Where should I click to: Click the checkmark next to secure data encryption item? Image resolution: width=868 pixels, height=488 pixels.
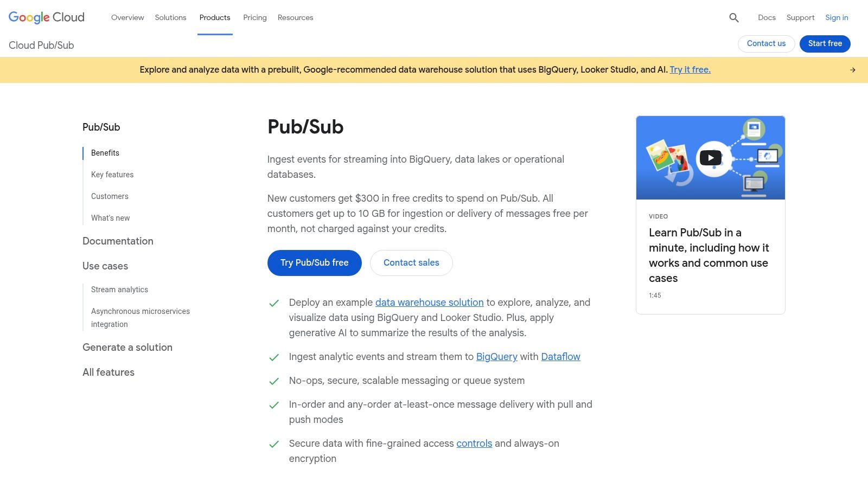(x=275, y=444)
